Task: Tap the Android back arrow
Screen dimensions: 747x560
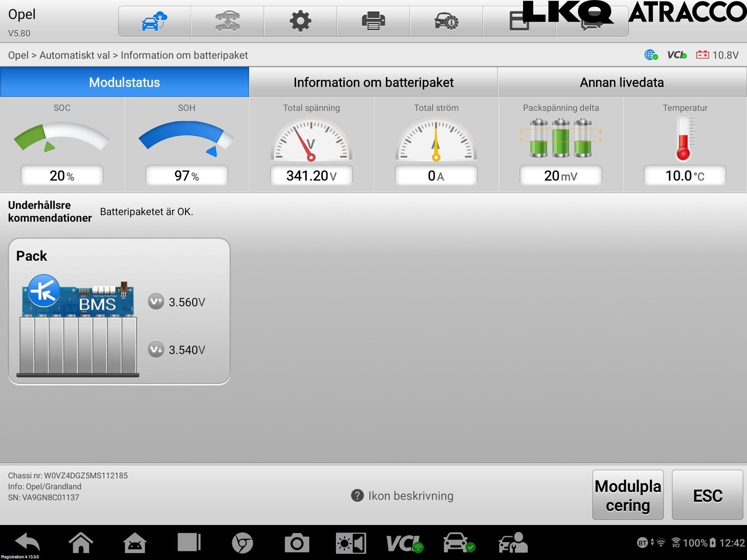Action: pos(28,542)
